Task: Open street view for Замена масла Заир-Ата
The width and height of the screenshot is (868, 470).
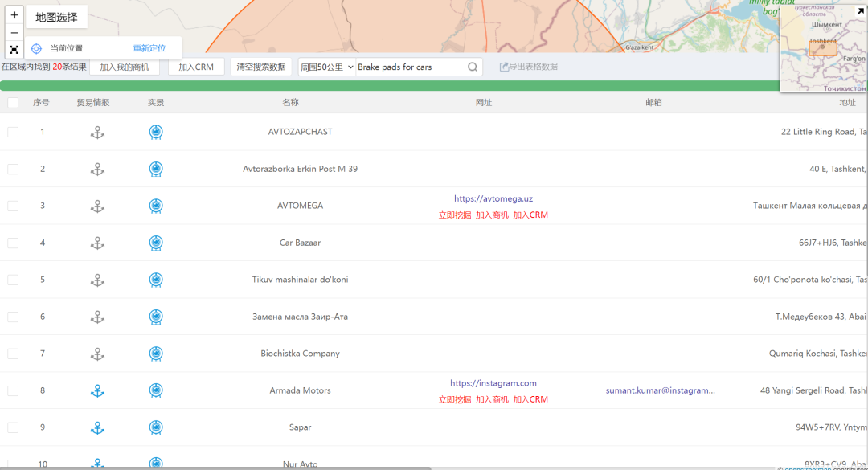Action: [x=156, y=317]
